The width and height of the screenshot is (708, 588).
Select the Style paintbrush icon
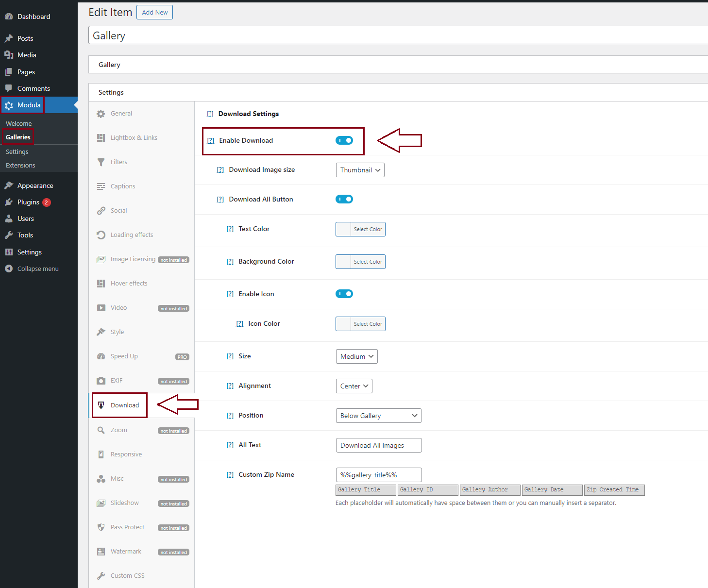101,332
